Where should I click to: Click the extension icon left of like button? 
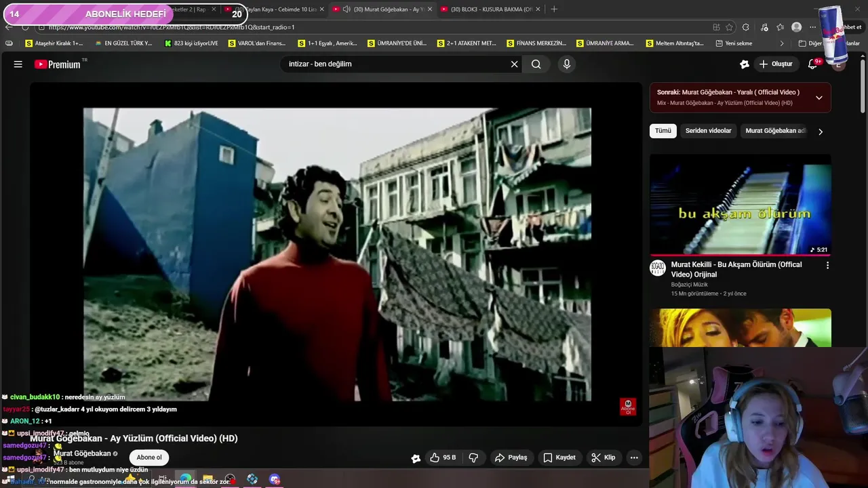[x=416, y=458]
